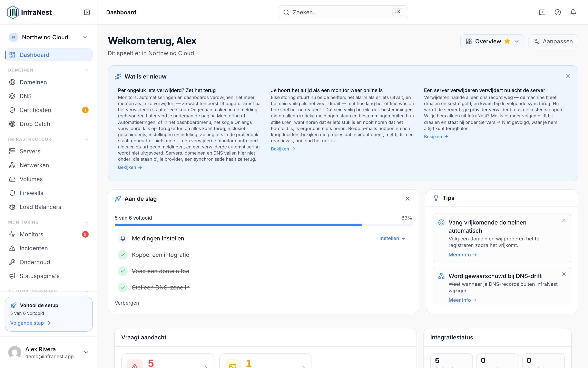Image resolution: width=588 pixels, height=368 pixels.
Task: Close the Aan de slag card
Action: (x=408, y=199)
